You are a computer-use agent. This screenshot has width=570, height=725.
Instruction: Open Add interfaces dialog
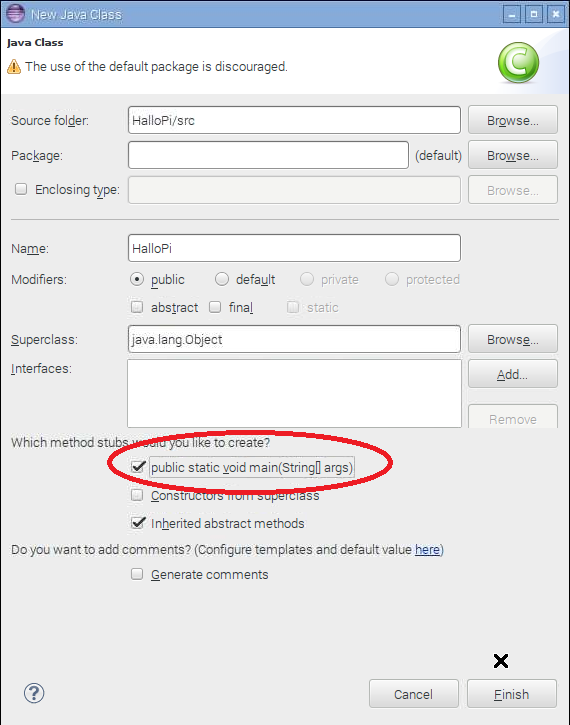(x=513, y=374)
